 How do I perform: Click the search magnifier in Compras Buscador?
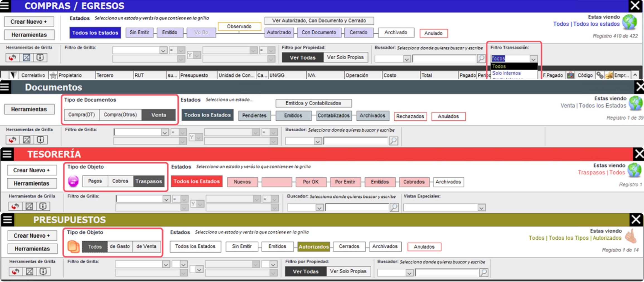481,59
